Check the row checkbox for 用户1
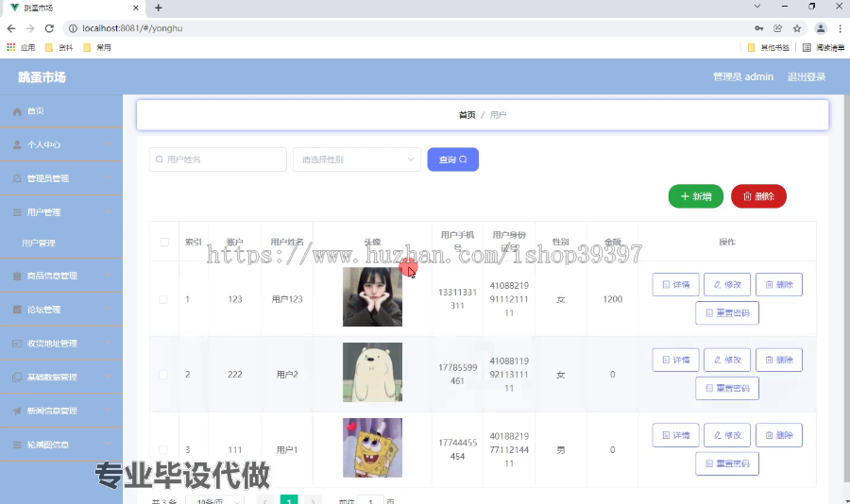The width and height of the screenshot is (850, 504). pos(163,450)
